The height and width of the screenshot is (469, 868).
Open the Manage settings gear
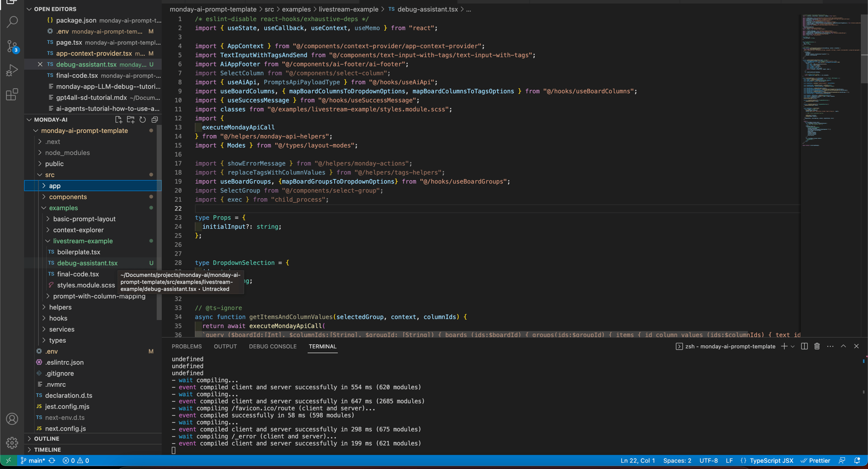tap(12, 443)
